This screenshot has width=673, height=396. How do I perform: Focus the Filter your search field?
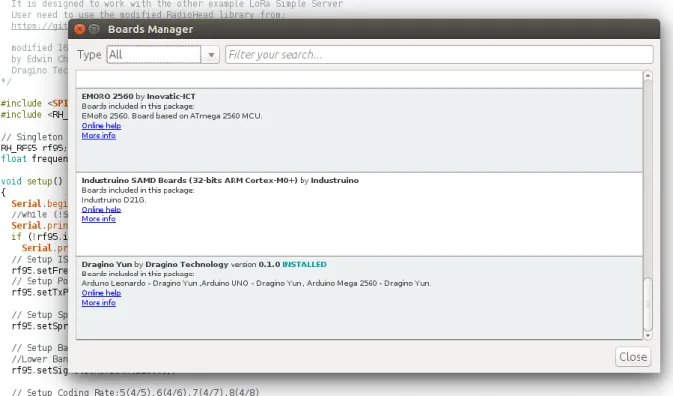coord(439,54)
